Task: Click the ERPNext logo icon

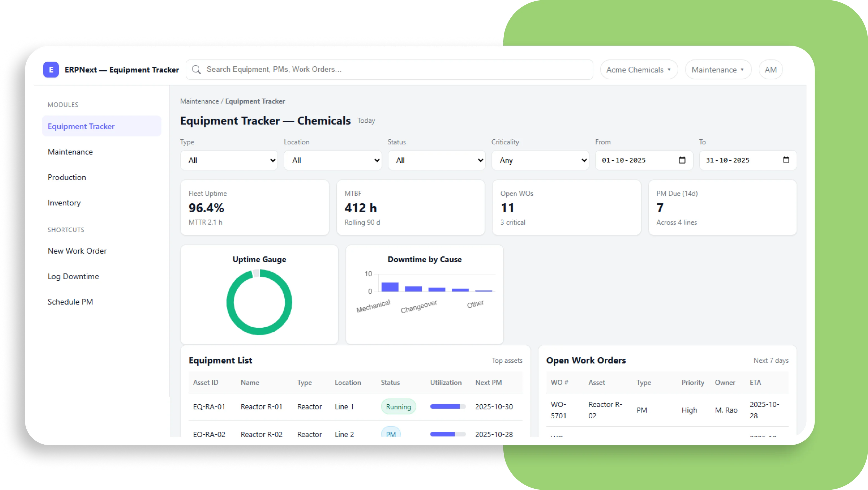Action: (51, 70)
